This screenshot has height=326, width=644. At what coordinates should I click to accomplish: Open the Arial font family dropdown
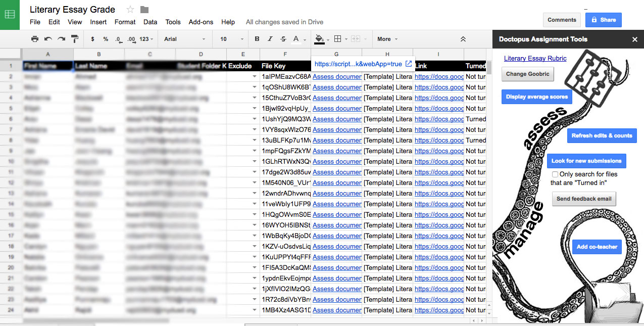184,39
